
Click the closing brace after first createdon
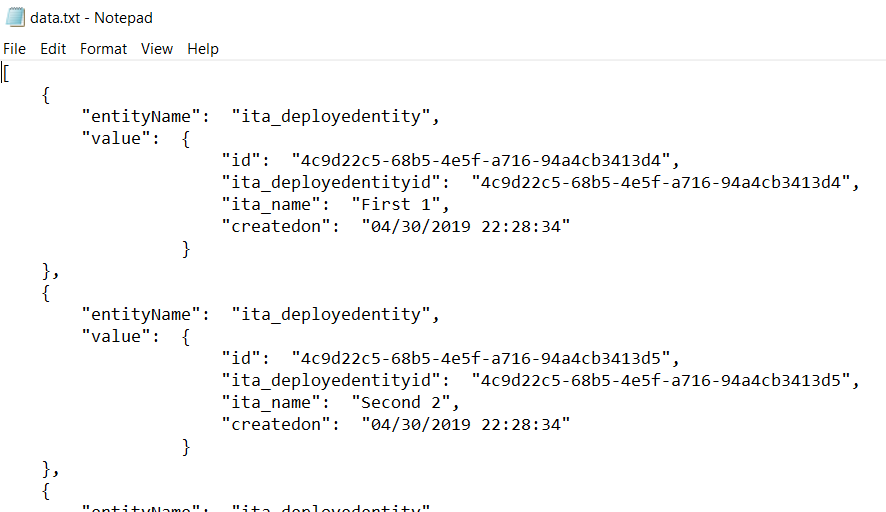[x=186, y=249]
